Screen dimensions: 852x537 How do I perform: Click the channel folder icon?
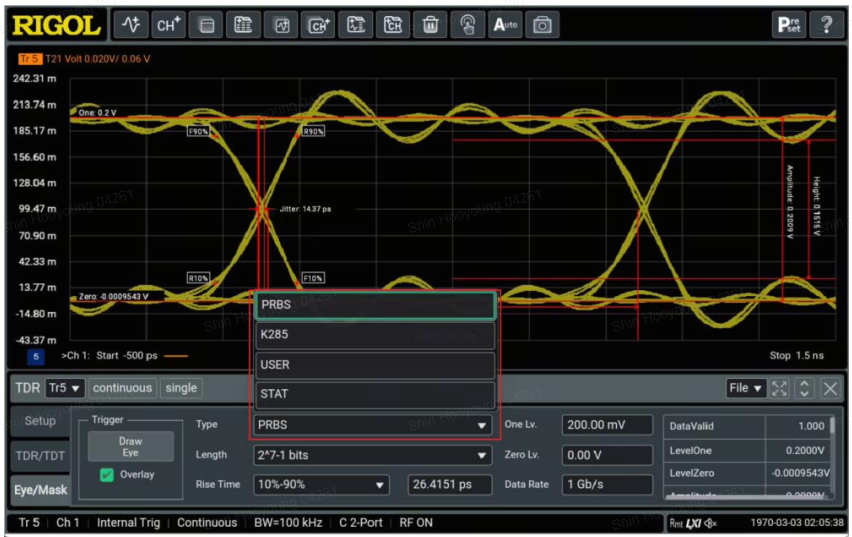tap(393, 25)
